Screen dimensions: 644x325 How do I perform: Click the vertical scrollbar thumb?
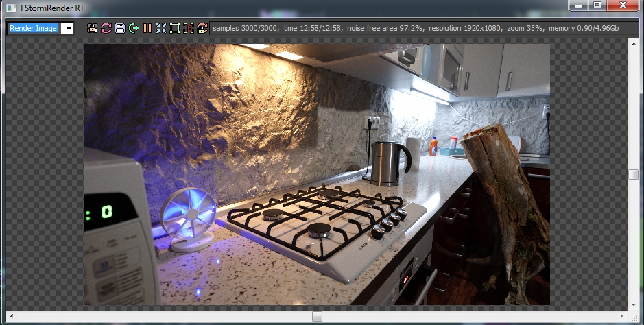(x=633, y=174)
